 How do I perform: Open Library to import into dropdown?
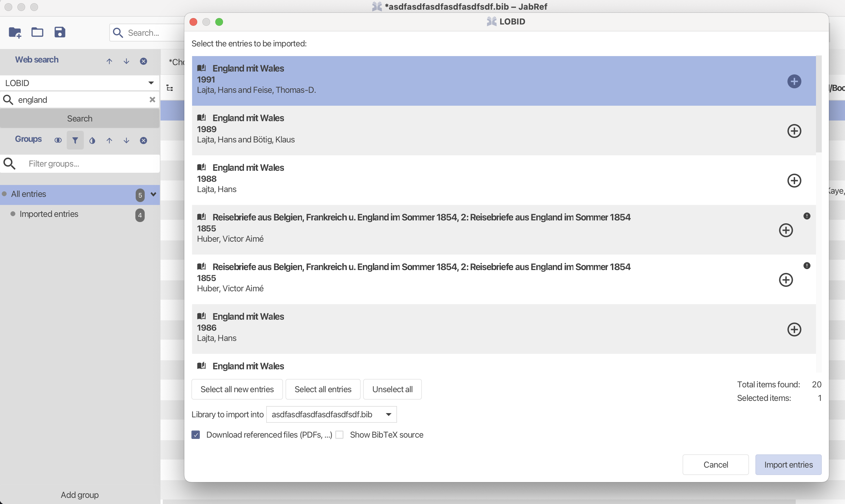click(x=331, y=414)
